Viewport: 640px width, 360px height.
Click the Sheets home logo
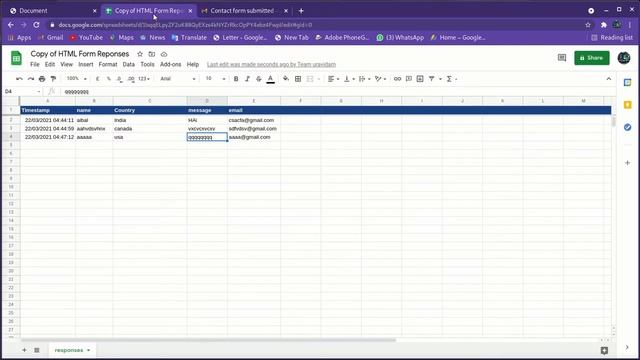tap(16, 58)
